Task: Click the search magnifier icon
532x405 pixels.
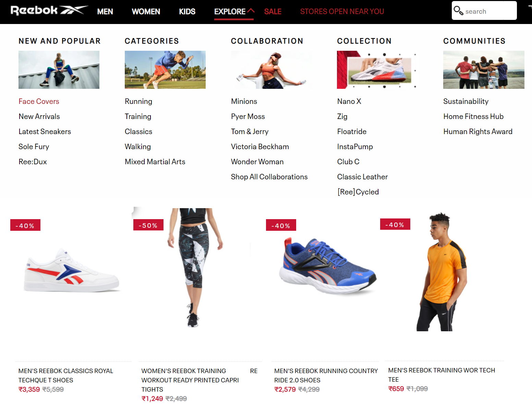Action: (458, 11)
